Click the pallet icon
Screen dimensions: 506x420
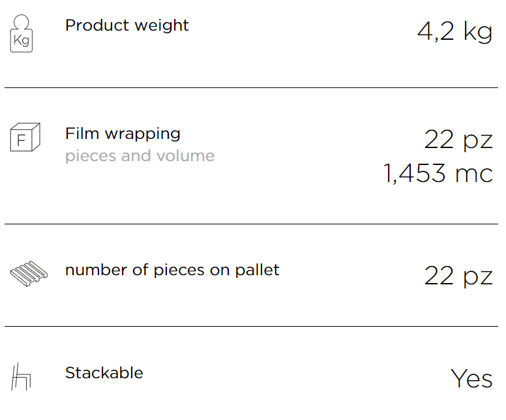(29, 274)
